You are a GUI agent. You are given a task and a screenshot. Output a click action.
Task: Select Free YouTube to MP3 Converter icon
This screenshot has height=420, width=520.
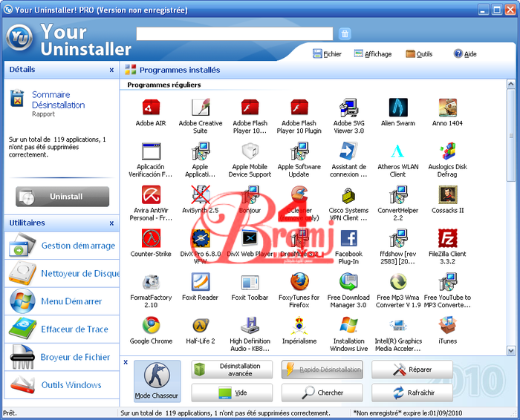pos(447,282)
